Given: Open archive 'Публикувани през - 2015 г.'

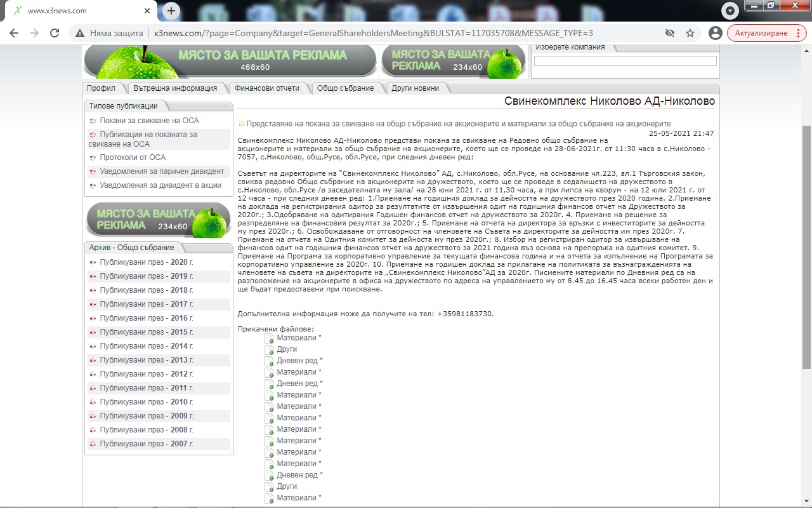Looking at the screenshot, I should (146, 332).
